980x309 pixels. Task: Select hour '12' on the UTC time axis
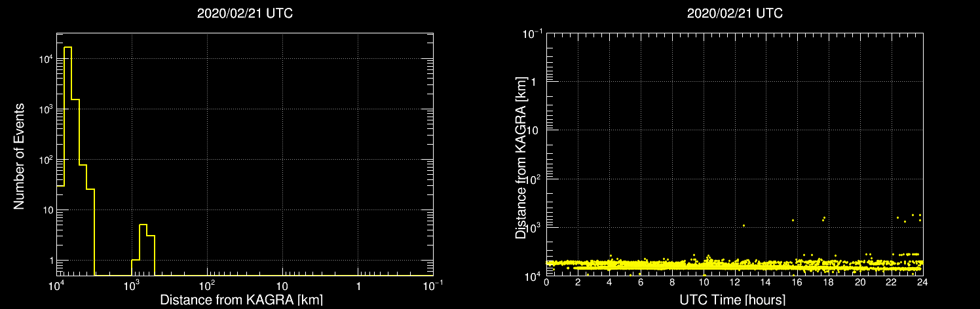[x=734, y=283]
